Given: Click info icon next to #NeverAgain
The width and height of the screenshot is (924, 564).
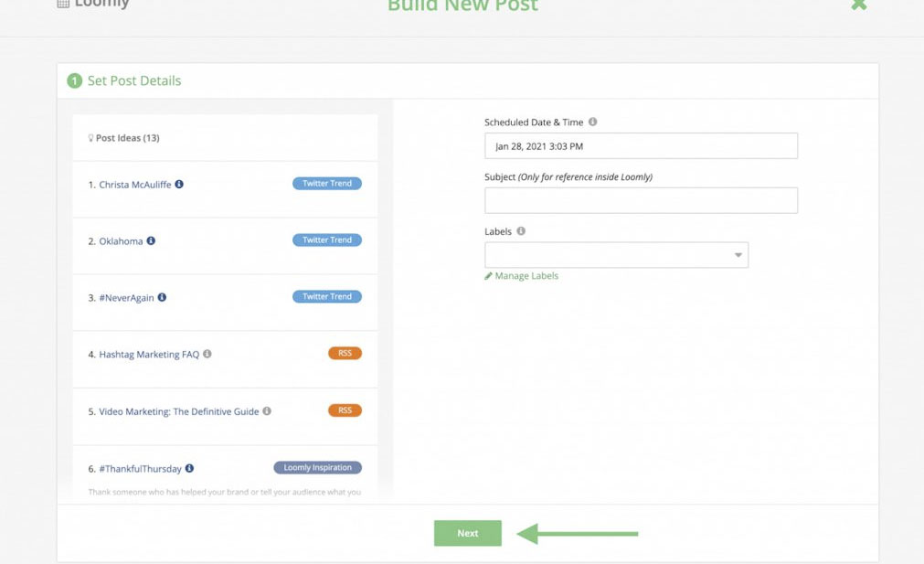Looking at the screenshot, I should coord(162,297).
